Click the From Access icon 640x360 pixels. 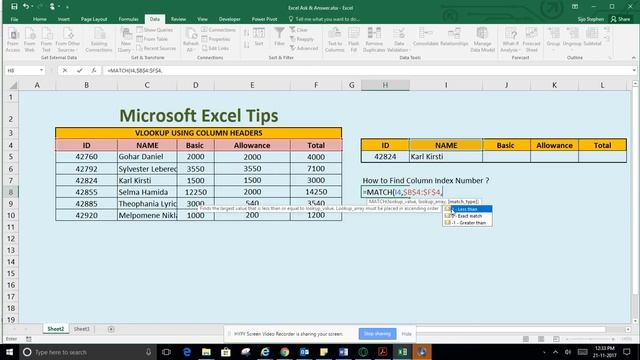[x=13, y=40]
